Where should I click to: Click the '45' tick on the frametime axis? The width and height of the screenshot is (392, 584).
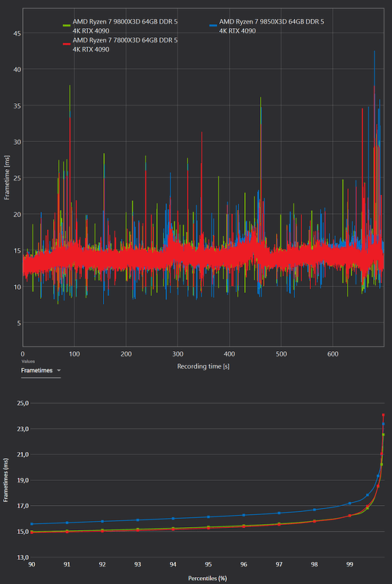[16, 33]
